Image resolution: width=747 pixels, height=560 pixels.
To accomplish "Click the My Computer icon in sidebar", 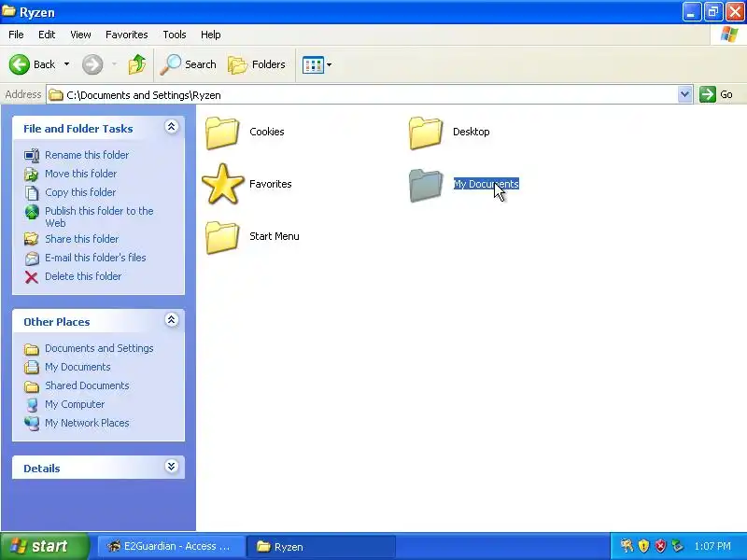I will [x=32, y=405].
